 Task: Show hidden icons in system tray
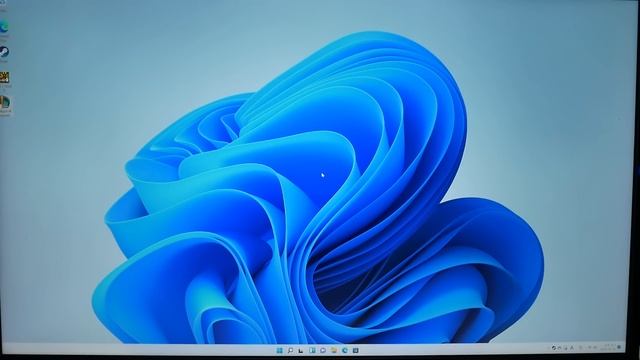(560, 347)
